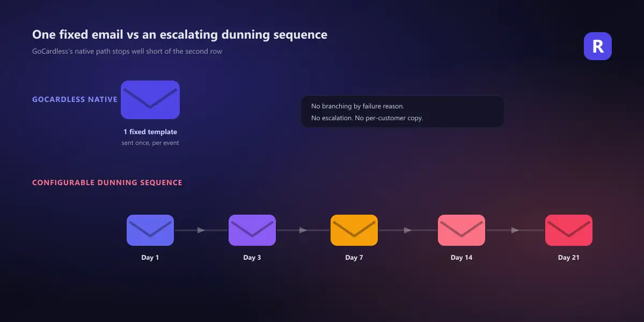
Task: Click the Day 7 orange envelope icon
Action: (x=354, y=230)
